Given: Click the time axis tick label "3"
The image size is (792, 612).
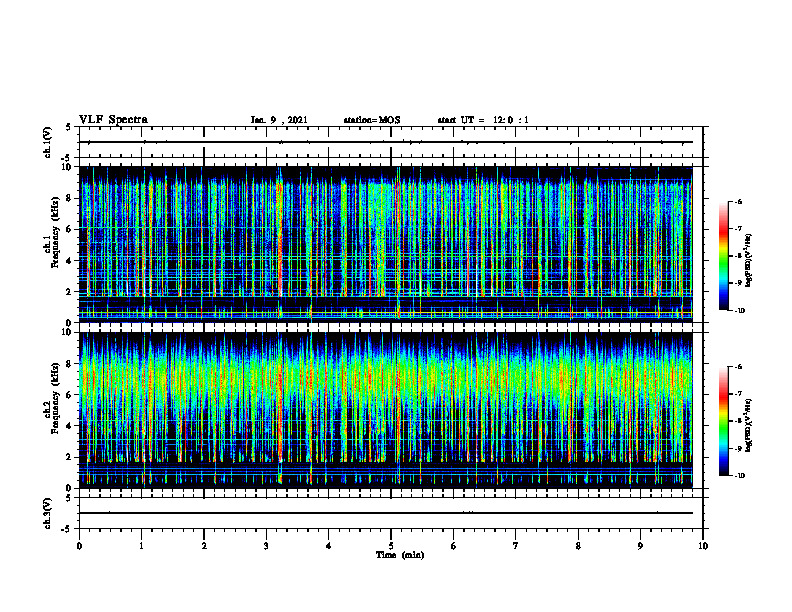Looking at the screenshot, I should tap(266, 546).
